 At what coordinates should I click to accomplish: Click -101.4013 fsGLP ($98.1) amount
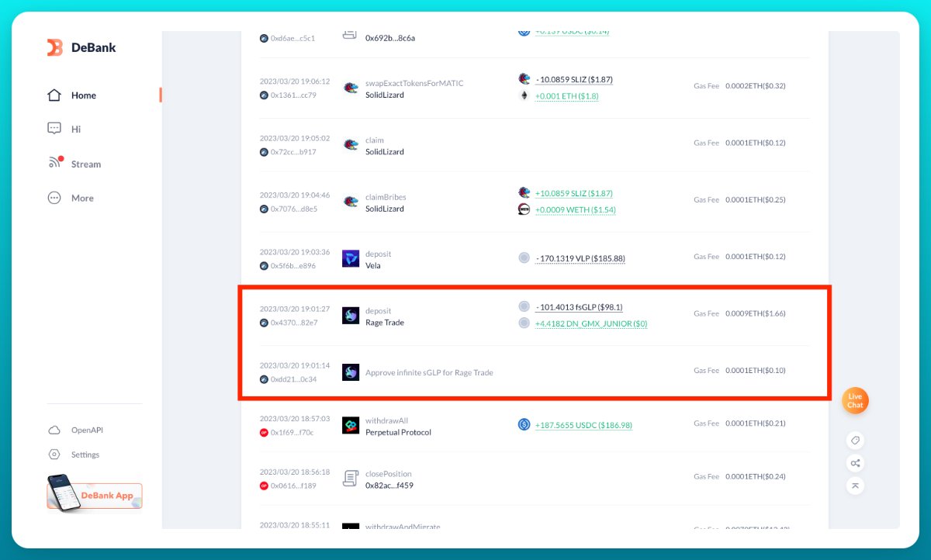pyautogui.click(x=580, y=307)
